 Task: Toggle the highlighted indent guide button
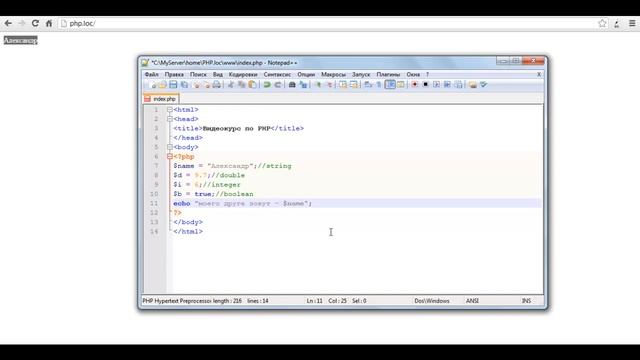coord(390,84)
